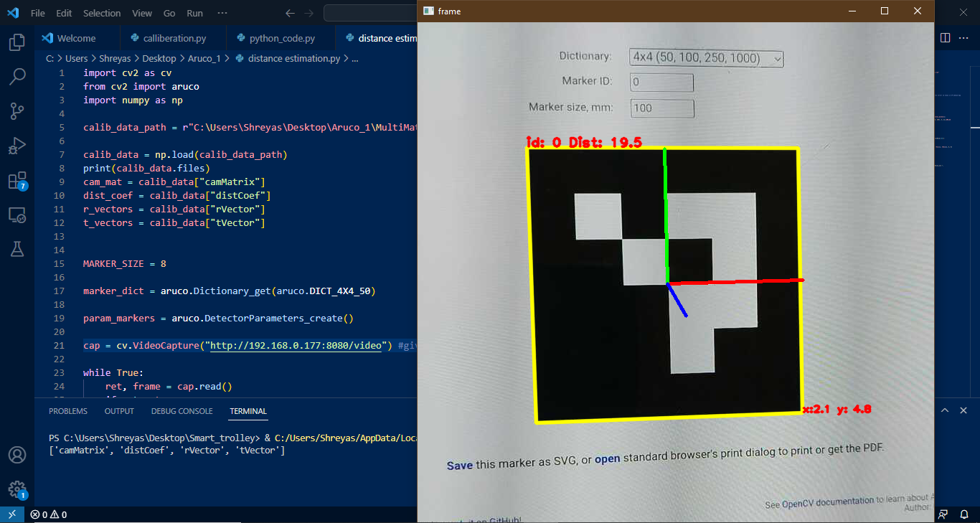Switch to the Welcome tab
980x523 pixels.
coord(76,38)
